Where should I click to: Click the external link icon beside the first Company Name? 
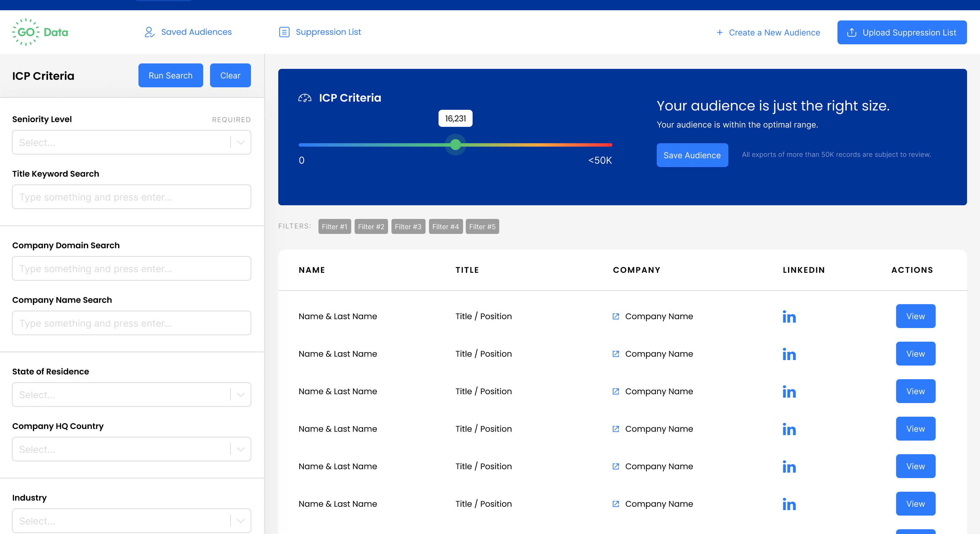(616, 316)
